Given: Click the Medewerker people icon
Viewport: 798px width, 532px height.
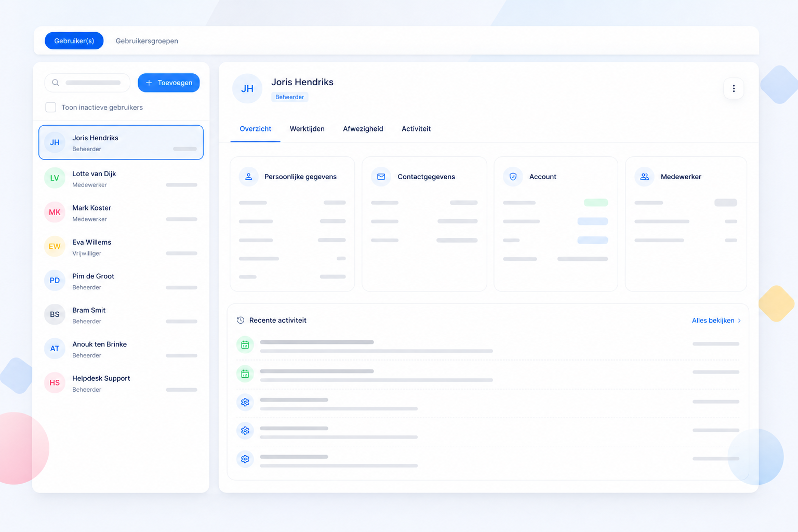Looking at the screenshot, I should pyautogui.click(x=644, y=177).
